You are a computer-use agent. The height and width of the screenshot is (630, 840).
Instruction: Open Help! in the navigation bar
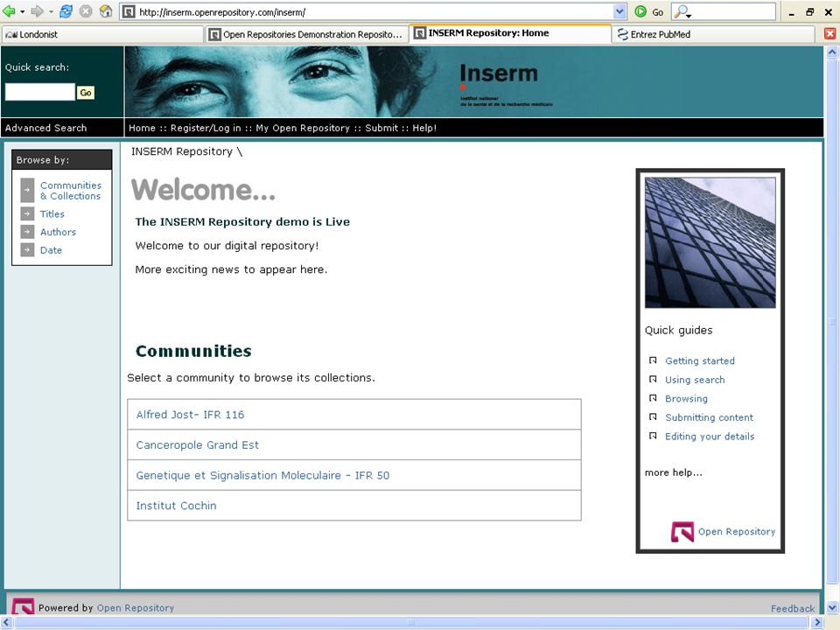click(424, 128)
